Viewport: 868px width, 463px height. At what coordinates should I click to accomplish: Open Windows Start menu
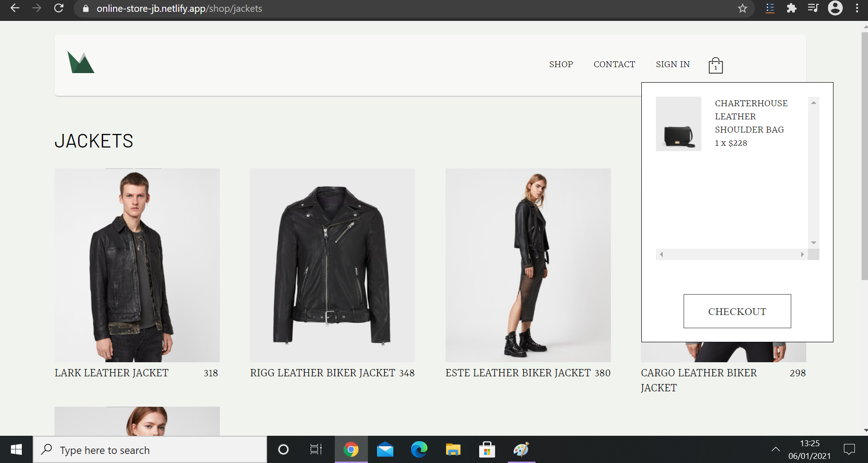coord(16,449)
